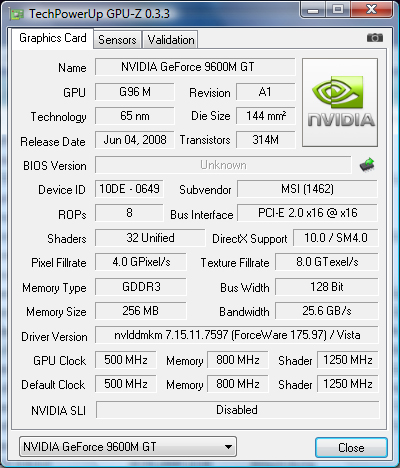Screen dimensions: 400x468
Task: Click the Close button
Action: point(351,447)
